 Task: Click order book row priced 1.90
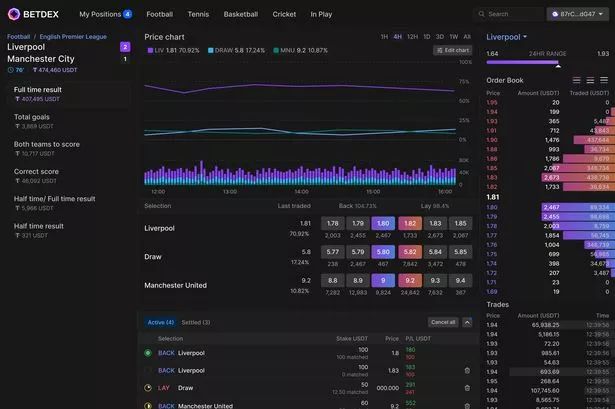click(x=549, y=140)
